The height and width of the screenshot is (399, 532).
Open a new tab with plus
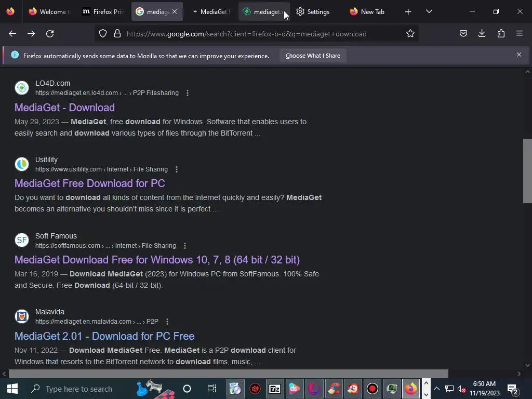408,12
